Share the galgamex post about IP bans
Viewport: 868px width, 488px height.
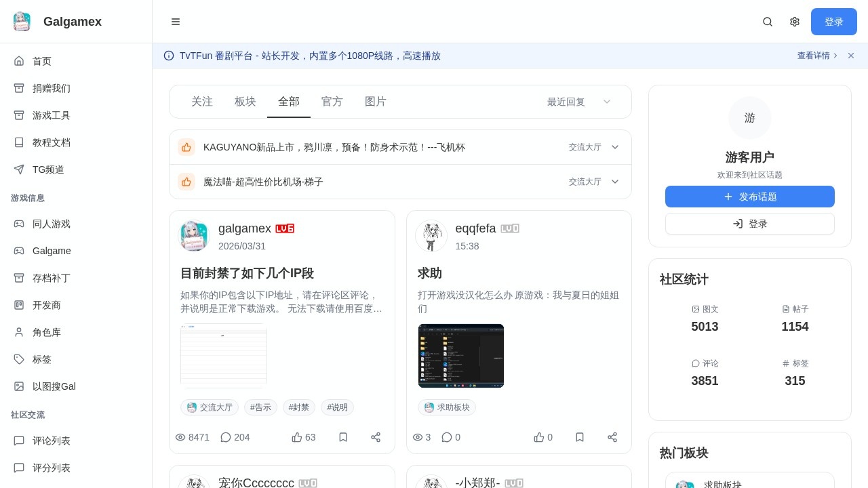[376, 437]
